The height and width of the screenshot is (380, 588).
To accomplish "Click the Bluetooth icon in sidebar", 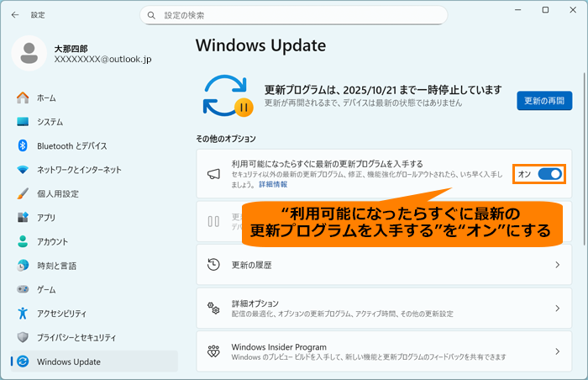I will [x=23, y=145].
